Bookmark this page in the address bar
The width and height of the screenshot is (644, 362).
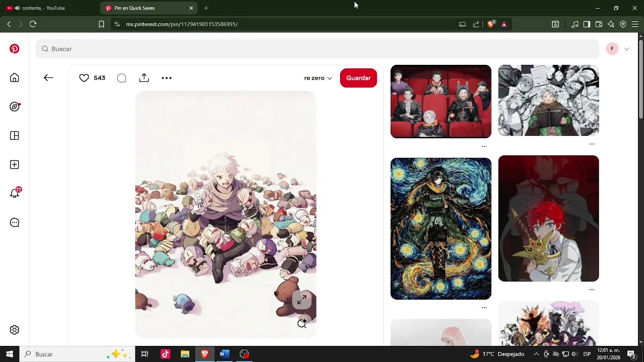click(101, 24)
